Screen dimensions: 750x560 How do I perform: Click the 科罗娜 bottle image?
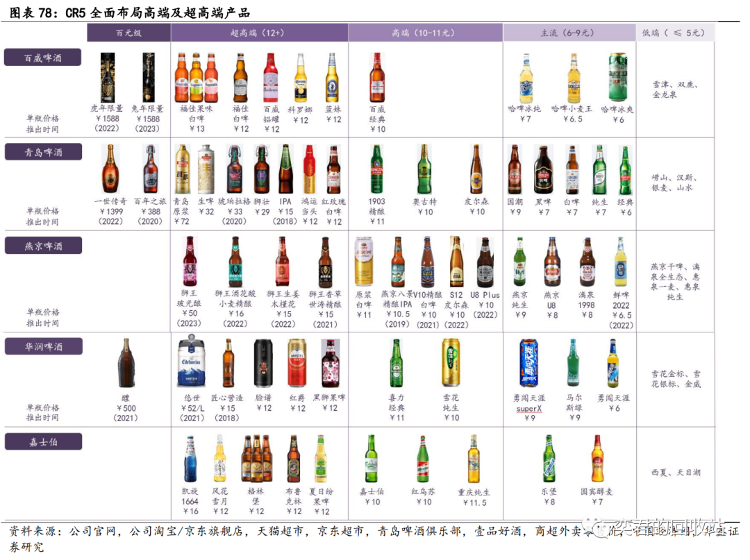coord(301,78)
